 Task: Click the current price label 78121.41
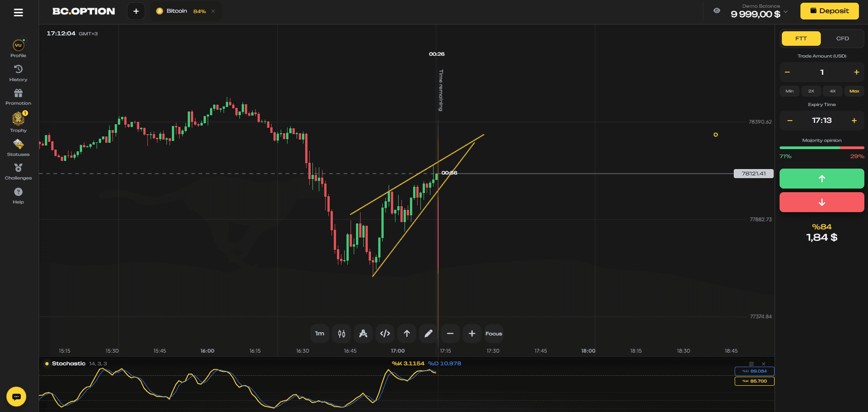tap(753, 174)
